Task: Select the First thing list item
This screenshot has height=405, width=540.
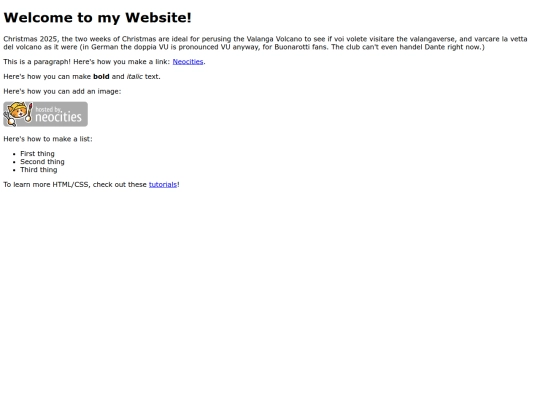Action: tap(37, 154)
